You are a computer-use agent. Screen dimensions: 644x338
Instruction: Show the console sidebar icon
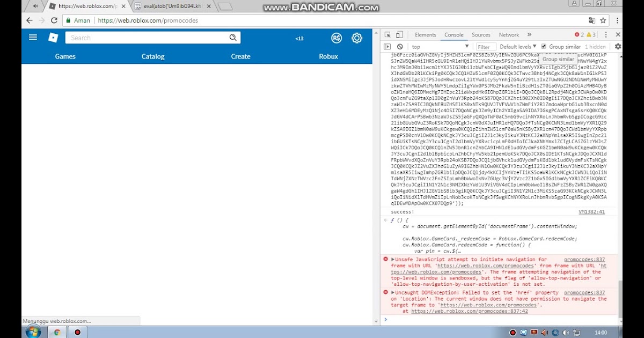[x=387, y=47]
